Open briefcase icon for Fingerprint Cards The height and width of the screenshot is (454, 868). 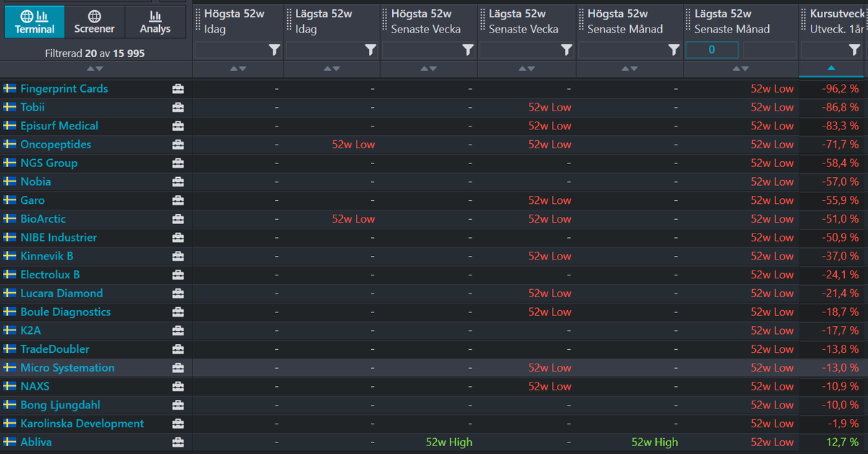tap(178, 89)
